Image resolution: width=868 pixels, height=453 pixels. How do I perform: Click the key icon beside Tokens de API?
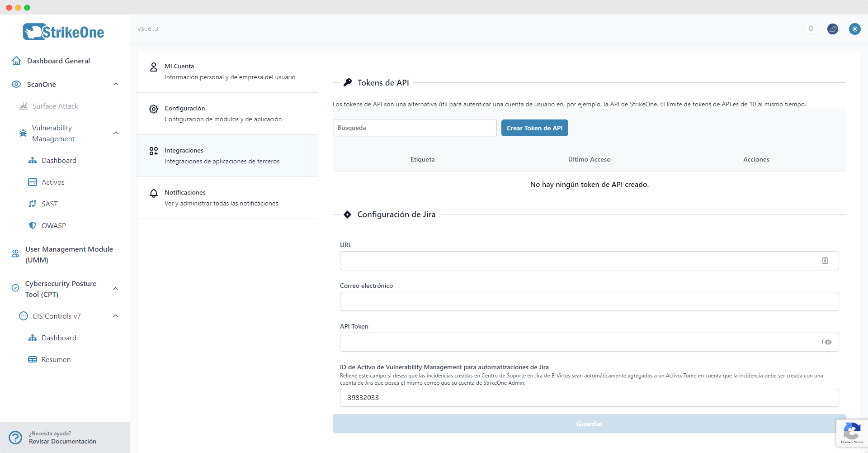[x=348, y=82]
